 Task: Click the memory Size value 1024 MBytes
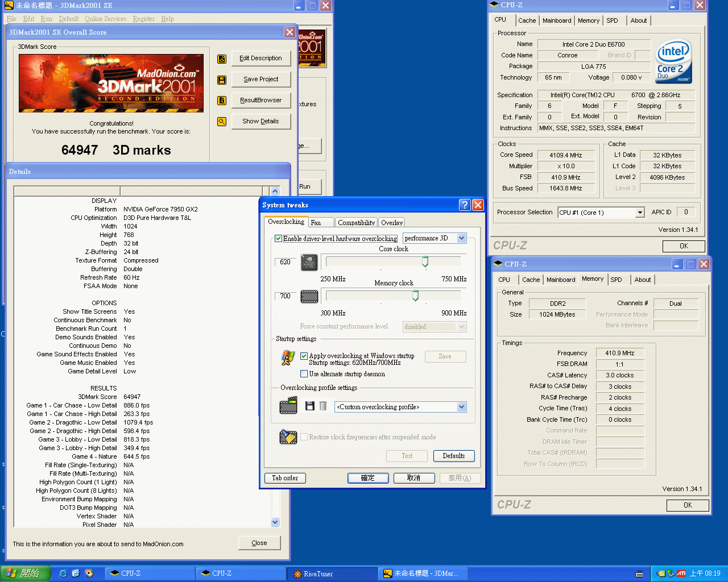click(557, 315)
